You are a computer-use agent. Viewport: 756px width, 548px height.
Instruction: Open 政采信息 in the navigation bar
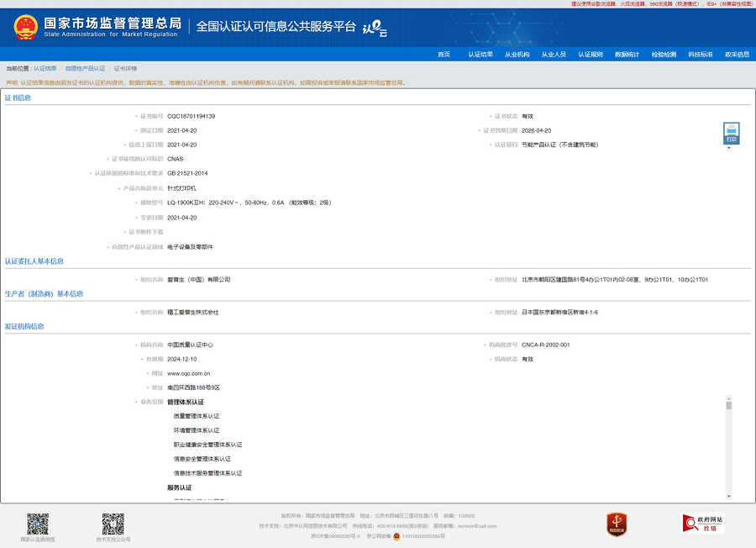tap(737, 54)
